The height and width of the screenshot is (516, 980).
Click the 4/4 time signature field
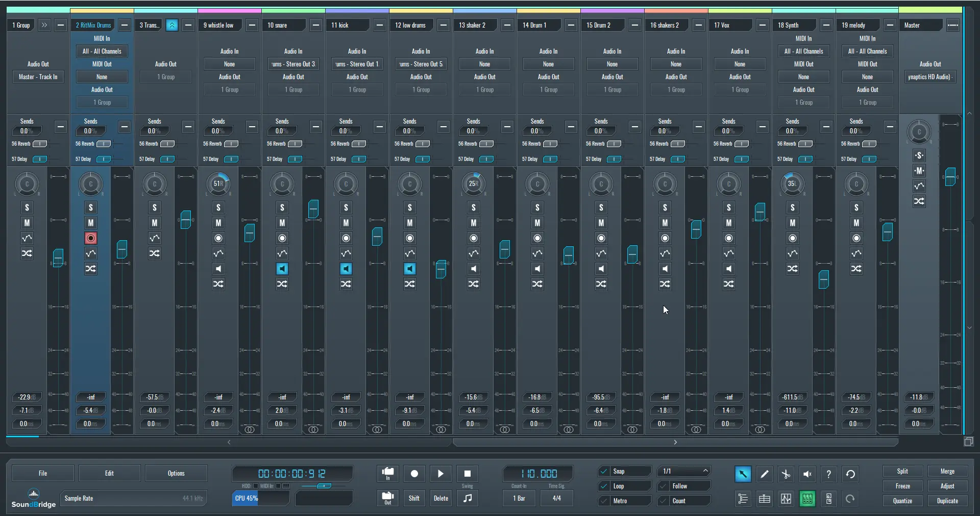tap(557, 498)
